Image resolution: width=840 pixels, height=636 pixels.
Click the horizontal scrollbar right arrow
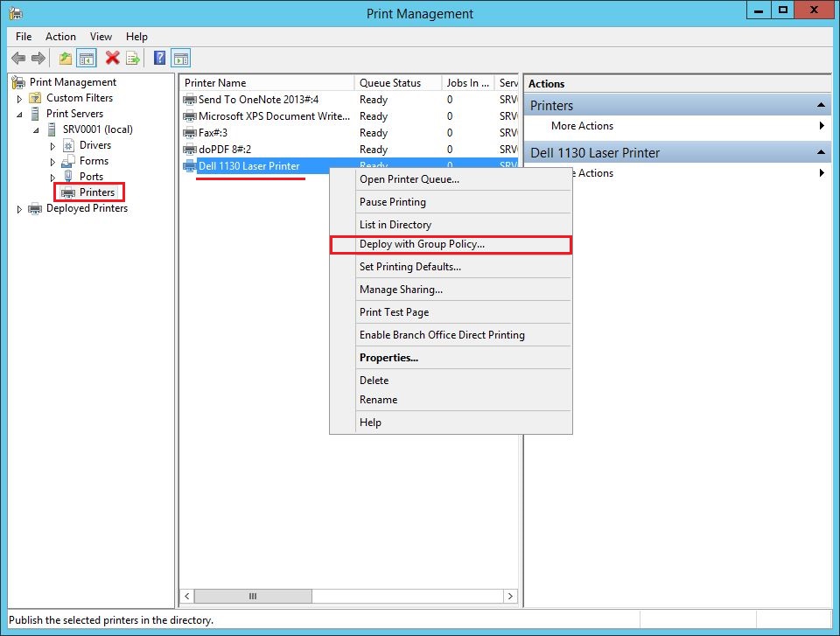pos(510,596)
